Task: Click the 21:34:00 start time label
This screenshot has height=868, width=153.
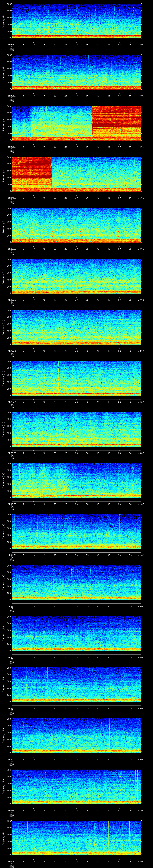Action: [x=12, y=198]
